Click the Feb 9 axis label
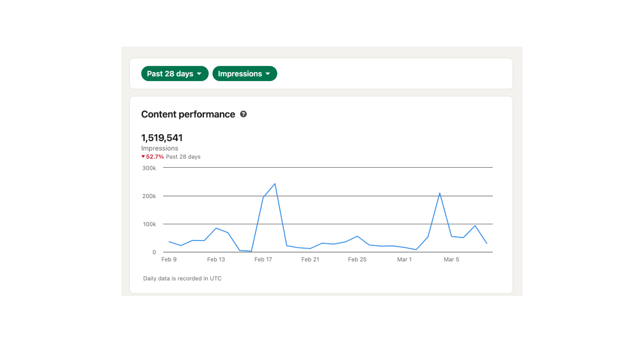 (169, 259)
